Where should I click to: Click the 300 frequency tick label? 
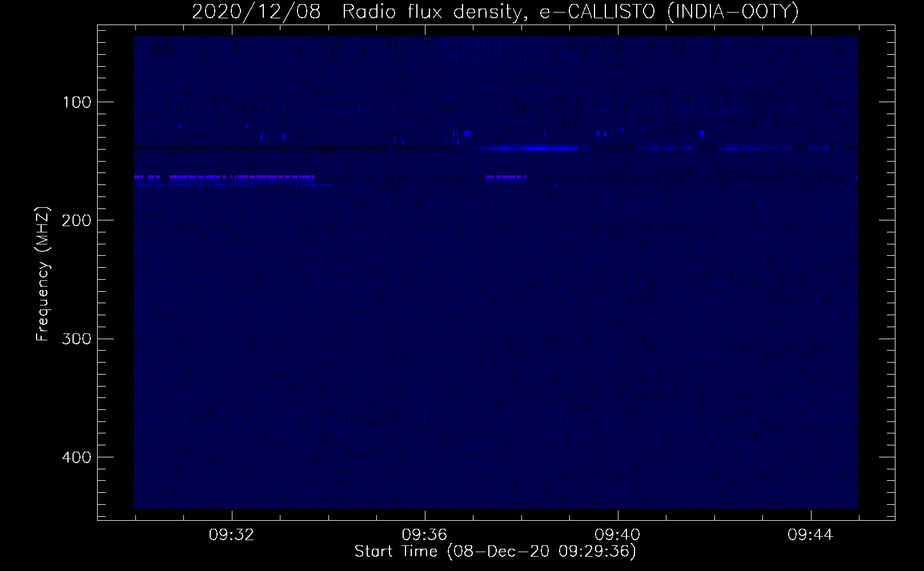click(x=75, y=339)
